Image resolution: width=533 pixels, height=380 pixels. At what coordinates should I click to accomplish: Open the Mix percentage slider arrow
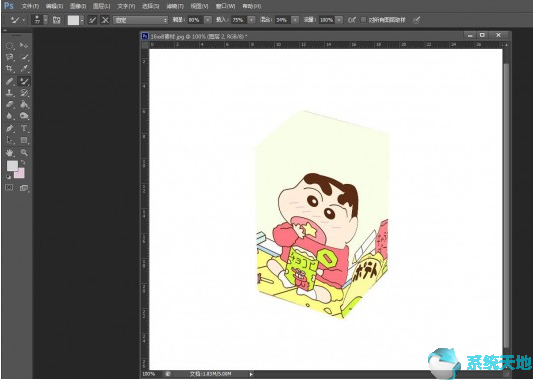point(295,20)
